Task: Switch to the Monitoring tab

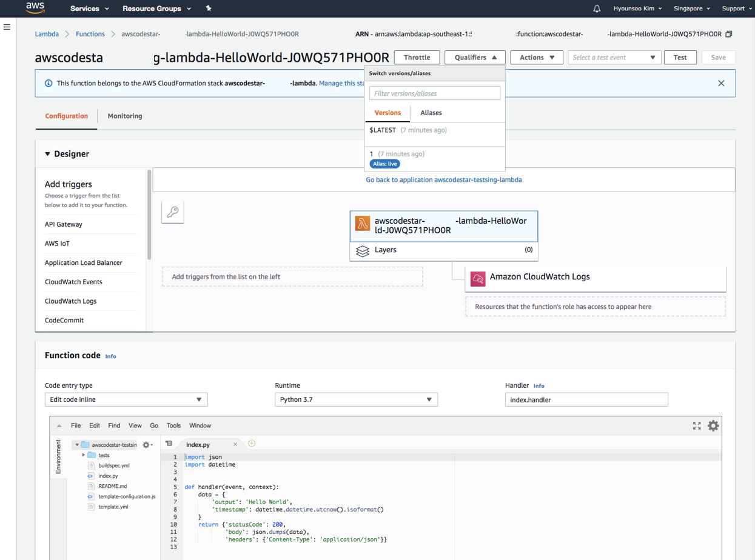Action: 125,116
